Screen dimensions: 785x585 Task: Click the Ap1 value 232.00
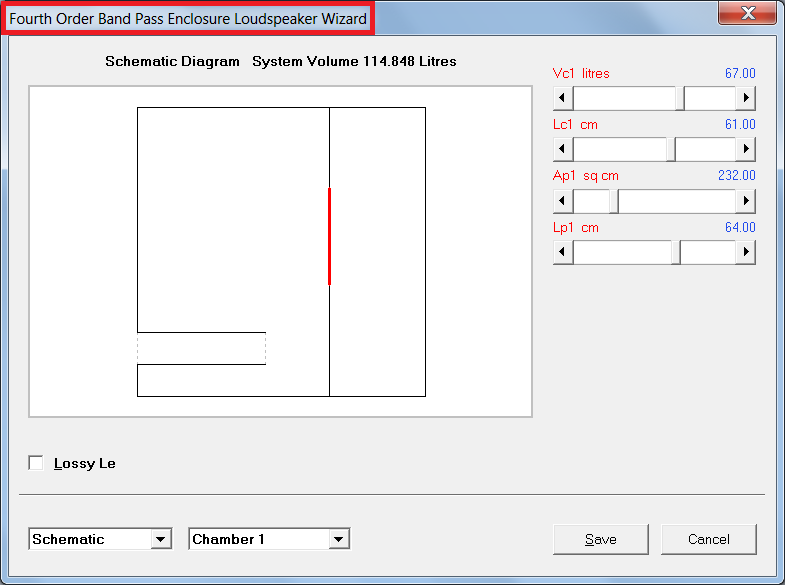pyautogui.click(x=736, y=176)
